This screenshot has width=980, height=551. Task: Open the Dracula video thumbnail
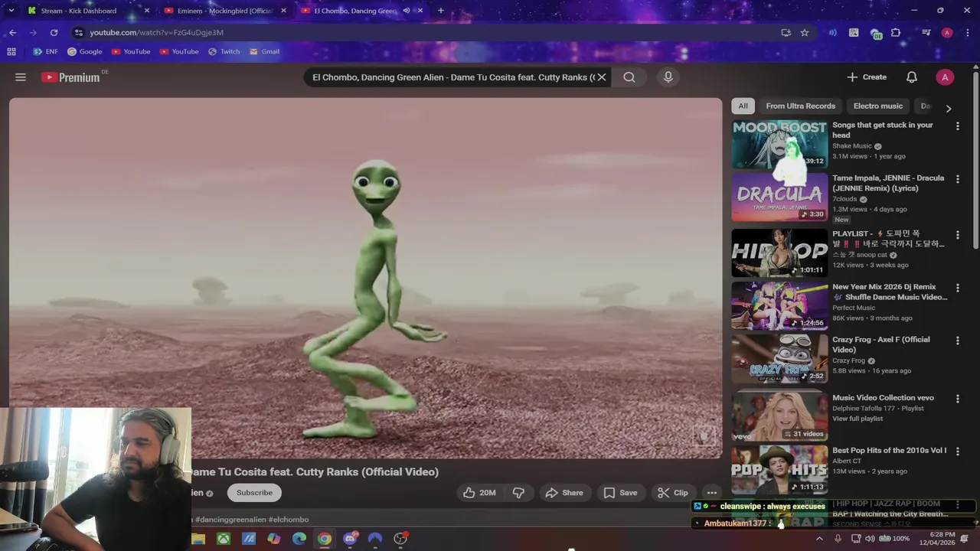pos(779,197)
